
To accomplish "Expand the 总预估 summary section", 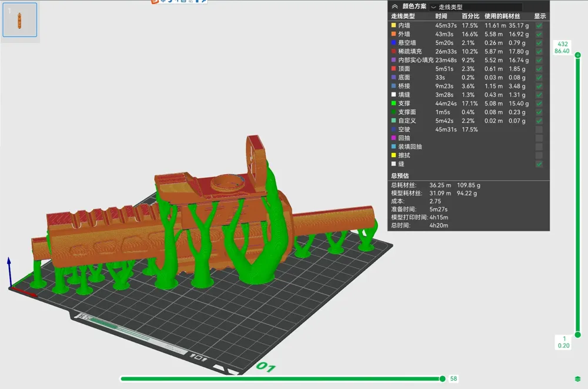I will click(399, 175).
